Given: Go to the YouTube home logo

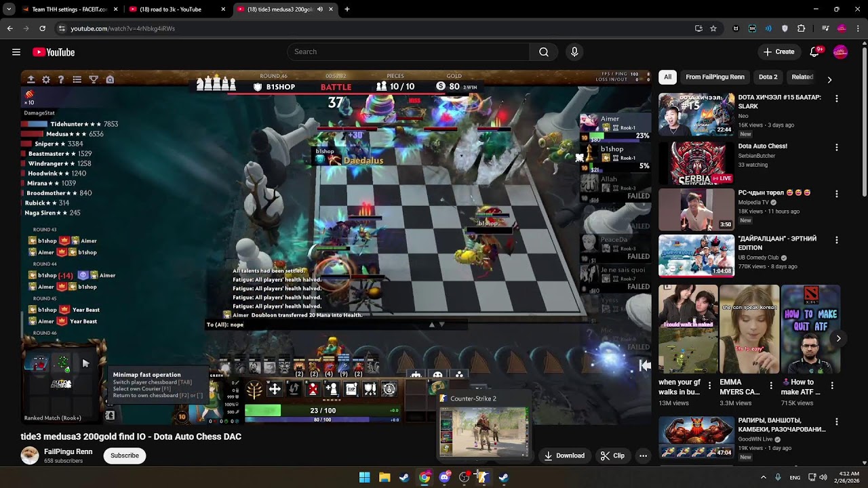Looking at the screenshot, I should [x=54, y=52].
